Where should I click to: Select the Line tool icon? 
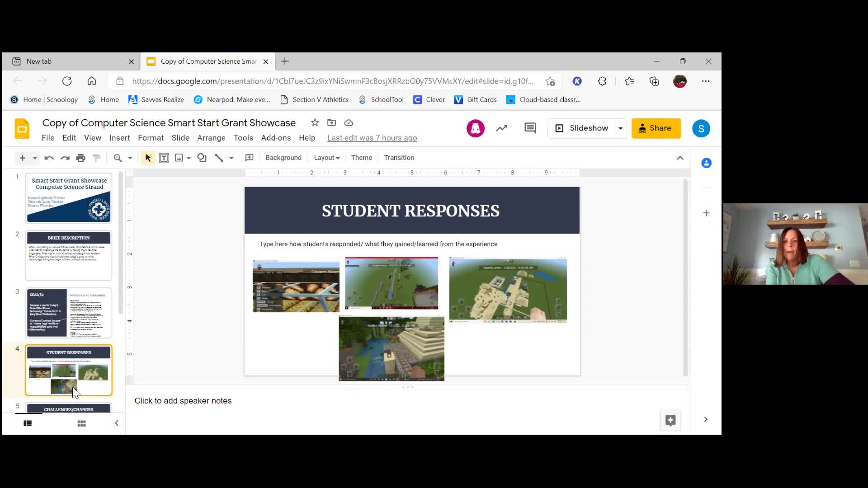pos(219,158)
